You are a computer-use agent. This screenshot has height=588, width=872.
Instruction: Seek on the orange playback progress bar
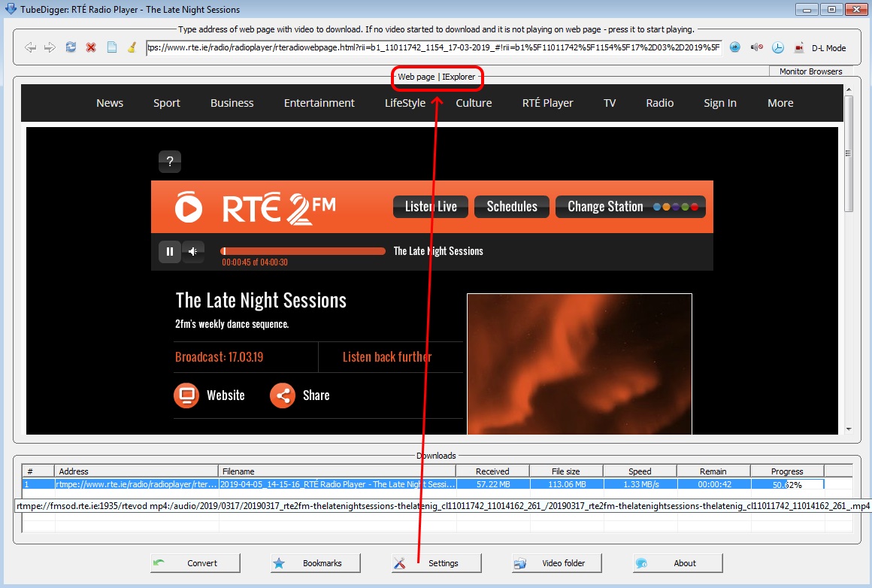point(302,251)
